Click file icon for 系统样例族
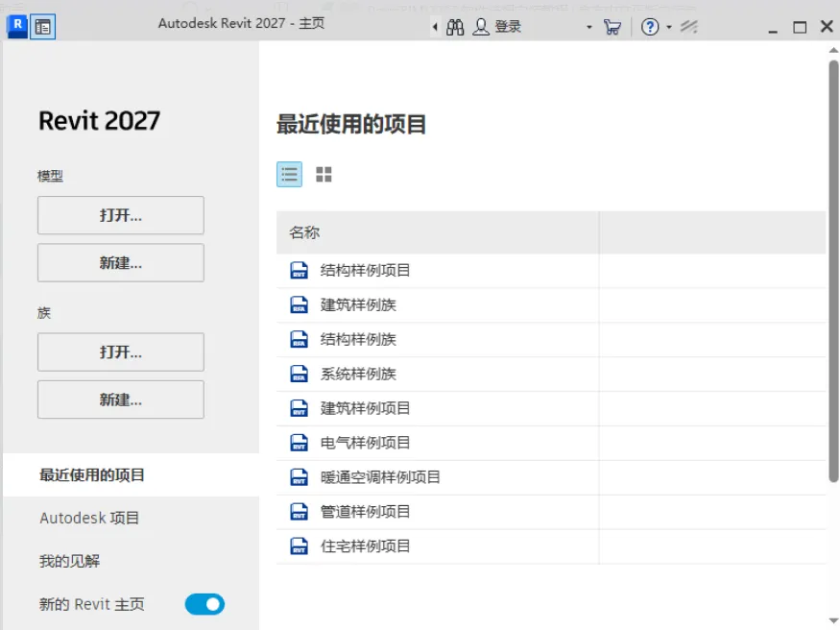The image size is (840, 630). point(299,374)
